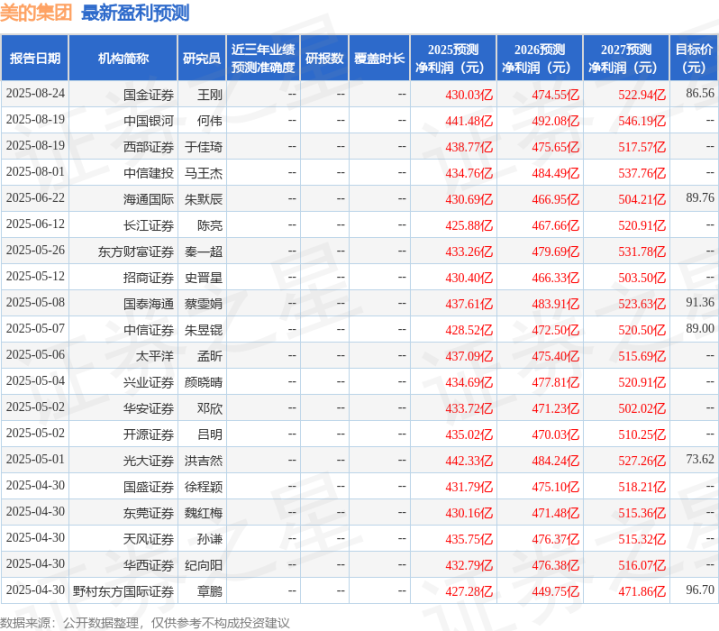Viewport: 719px width, 631px height.
Task: Click analyst name 何伟
Action: click(x=210, y=121)
